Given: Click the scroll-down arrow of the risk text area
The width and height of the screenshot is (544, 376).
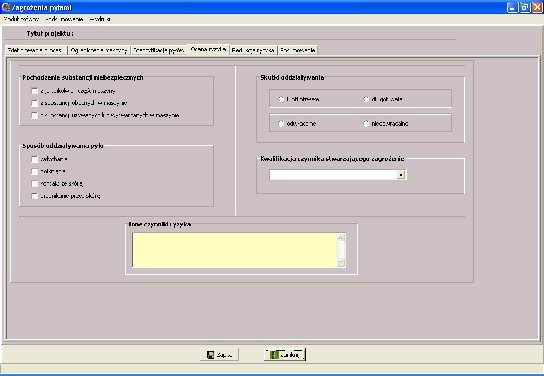Looking at the screenshot, I should point(341,263).
